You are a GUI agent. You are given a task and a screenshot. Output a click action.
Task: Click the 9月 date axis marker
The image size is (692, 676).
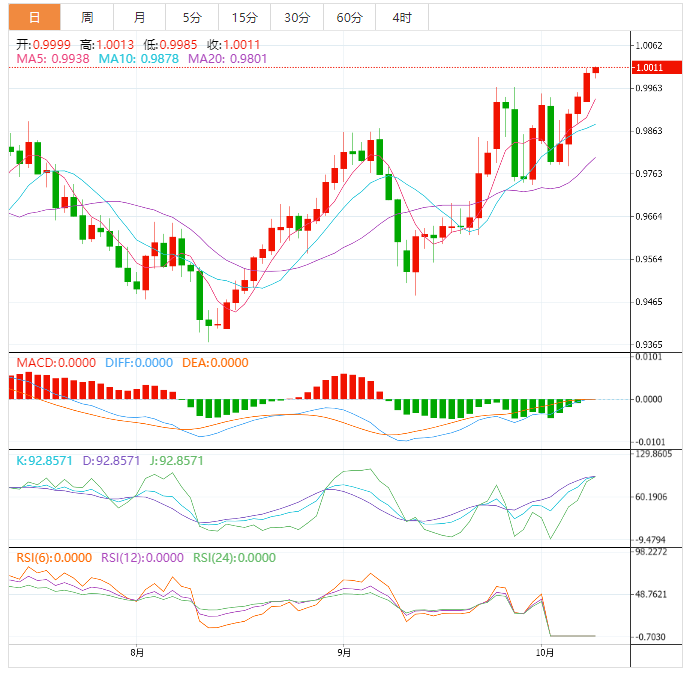[x=343, y=652]
